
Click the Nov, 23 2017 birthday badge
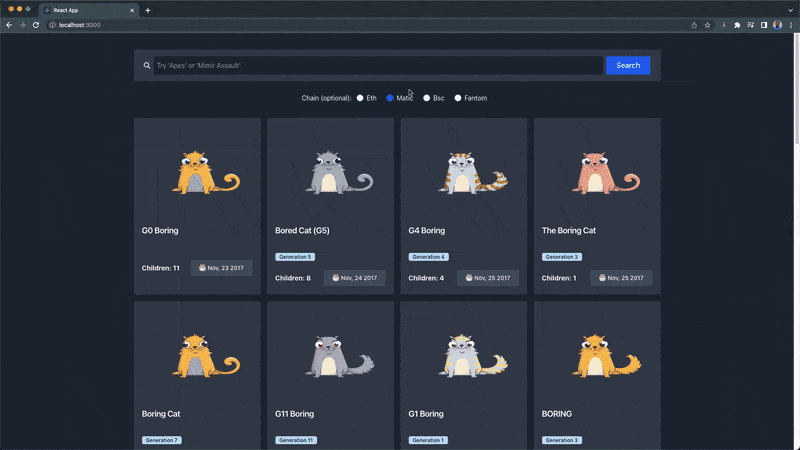pos(221,268)
